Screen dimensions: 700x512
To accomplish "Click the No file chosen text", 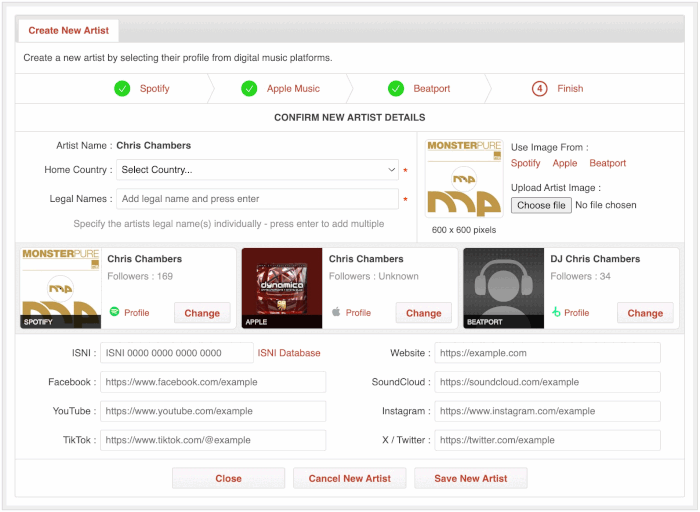I will point(605,205).
